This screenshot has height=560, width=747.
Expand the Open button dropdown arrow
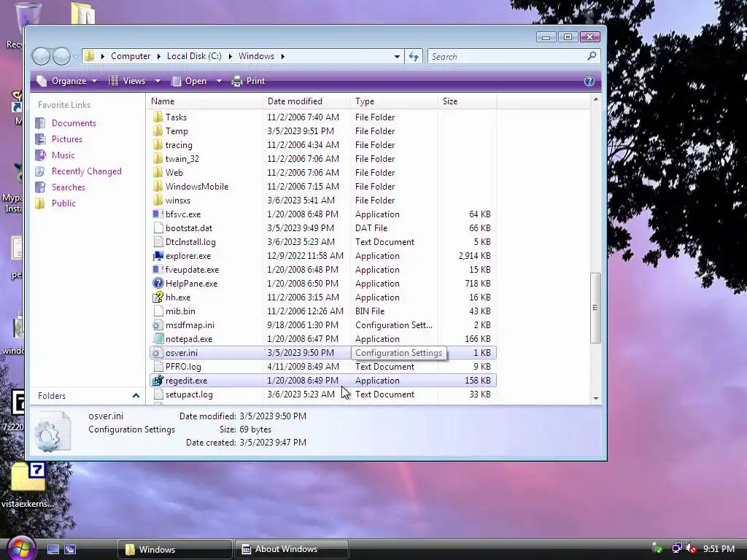[219, 81]
